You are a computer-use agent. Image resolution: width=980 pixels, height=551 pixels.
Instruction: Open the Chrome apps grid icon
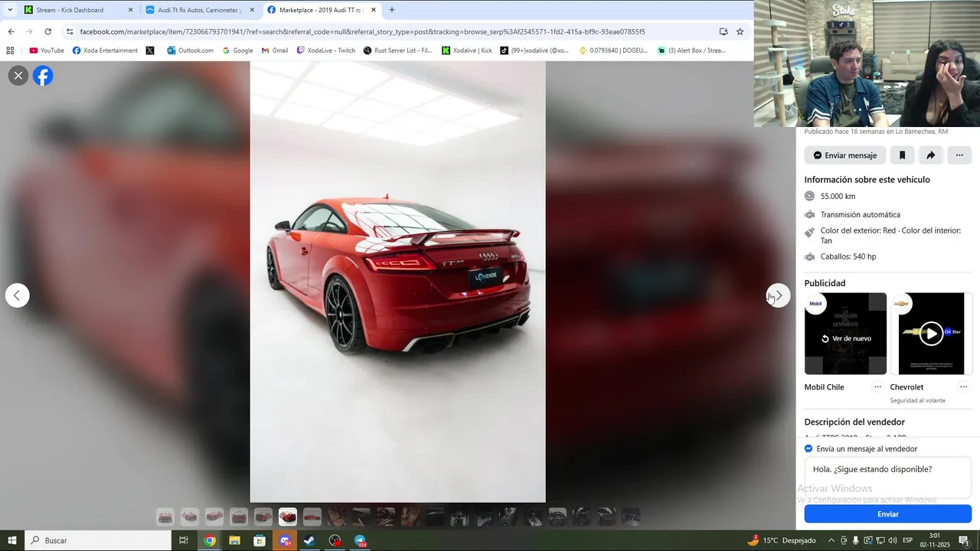click(10, 51)
